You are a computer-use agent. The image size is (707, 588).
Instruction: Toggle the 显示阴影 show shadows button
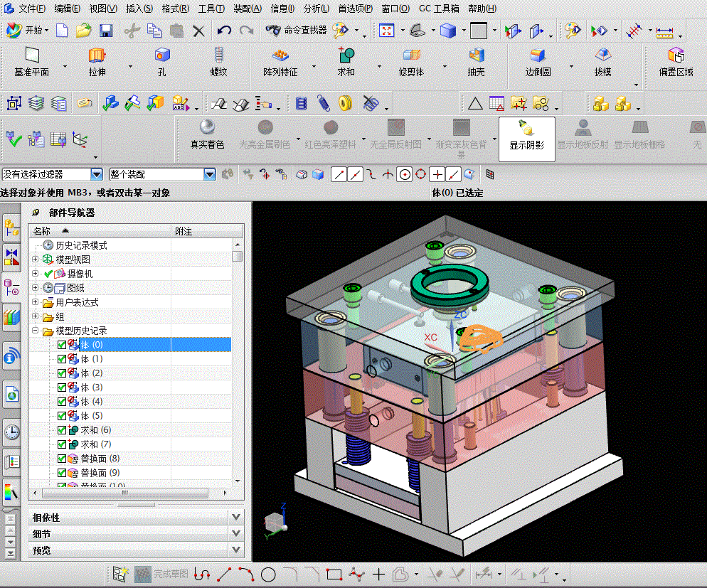(526, 139)
